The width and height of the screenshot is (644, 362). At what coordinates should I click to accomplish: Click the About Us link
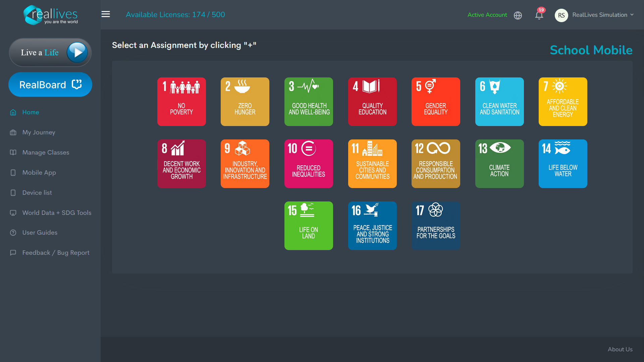pos(620,349)
